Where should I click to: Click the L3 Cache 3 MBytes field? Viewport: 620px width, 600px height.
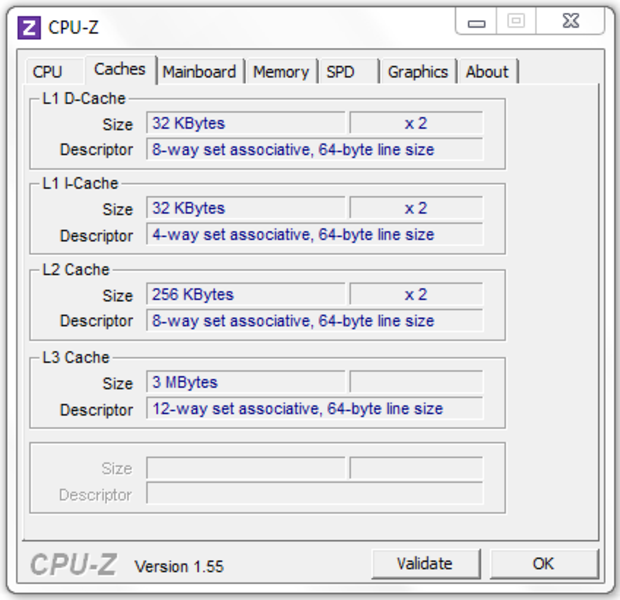coord(246,382)
